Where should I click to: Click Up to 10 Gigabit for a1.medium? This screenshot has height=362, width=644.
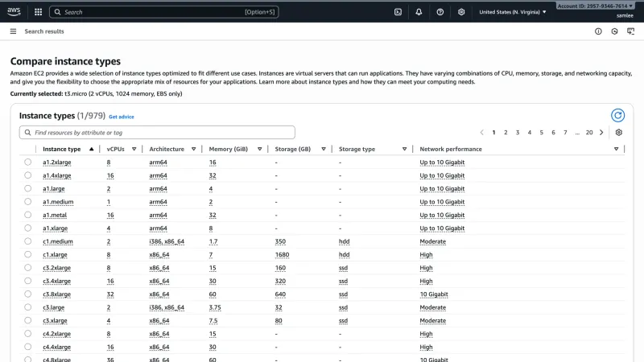442,202
